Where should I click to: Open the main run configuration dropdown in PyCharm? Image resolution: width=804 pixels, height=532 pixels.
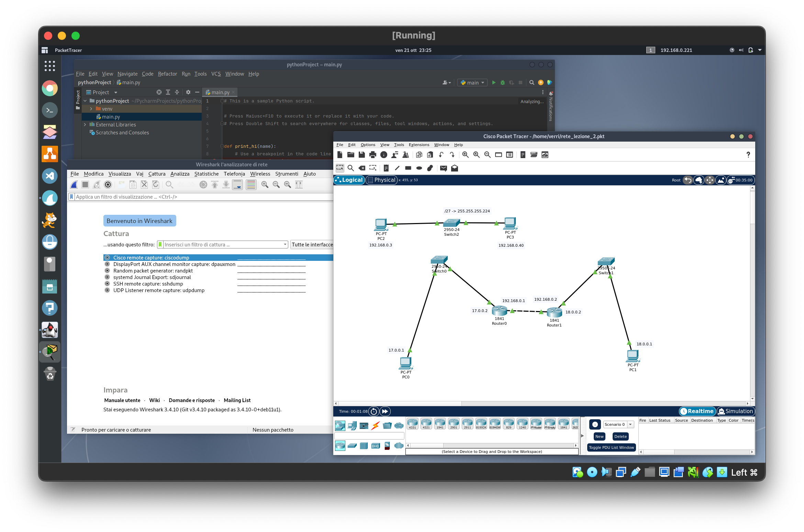coord(472,82)
